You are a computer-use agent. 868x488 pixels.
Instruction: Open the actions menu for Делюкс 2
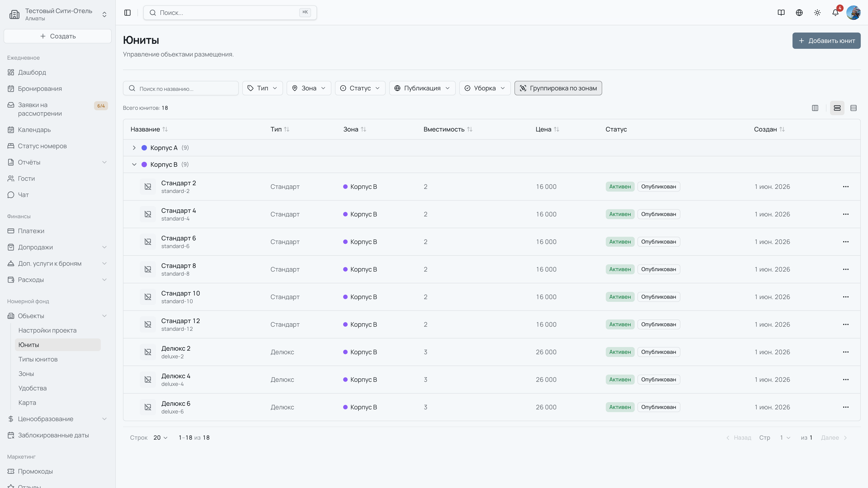pyautogui.click(x=846, y=352)
